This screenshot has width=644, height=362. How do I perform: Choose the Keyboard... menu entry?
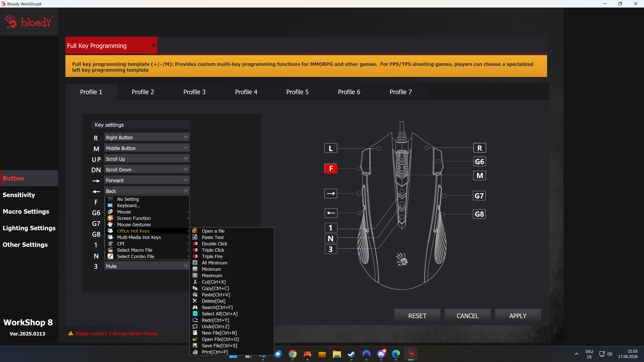click(147, 205)
